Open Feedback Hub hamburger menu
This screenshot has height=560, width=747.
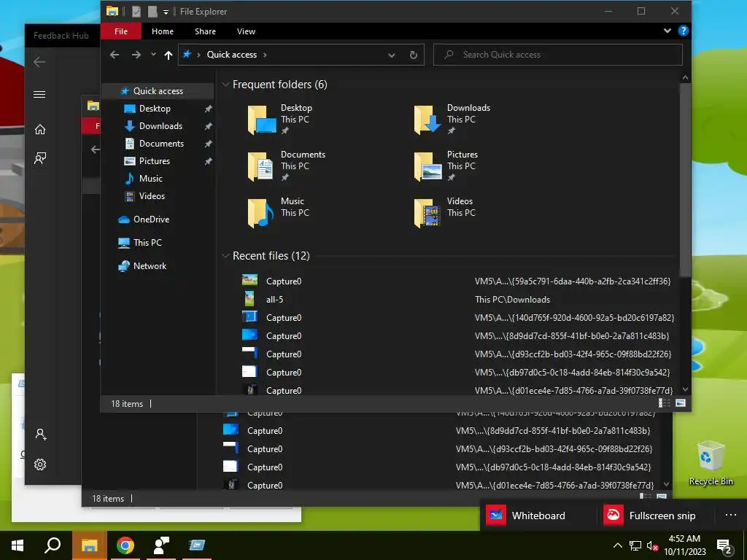click(39, 94)
